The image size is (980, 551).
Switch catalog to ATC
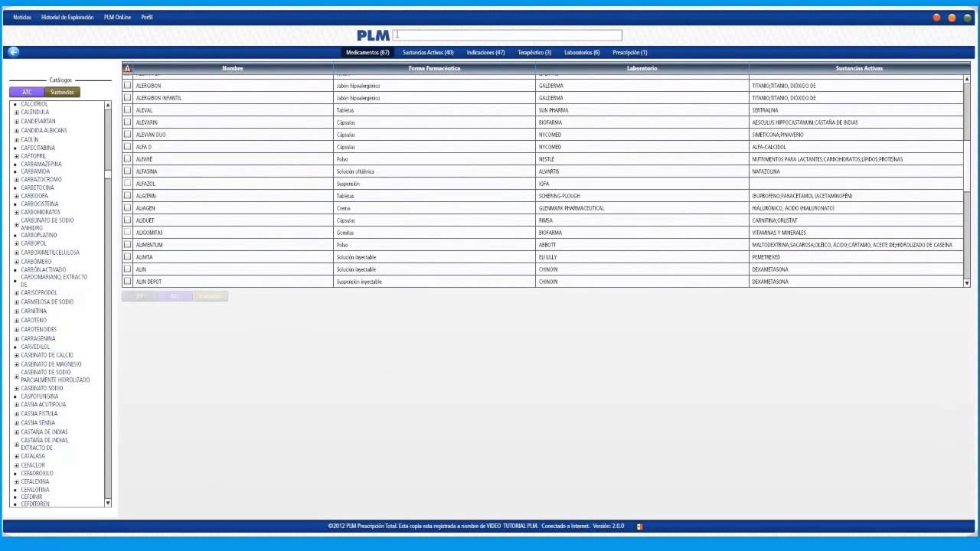pyautogui.click(x=27, y=93)
